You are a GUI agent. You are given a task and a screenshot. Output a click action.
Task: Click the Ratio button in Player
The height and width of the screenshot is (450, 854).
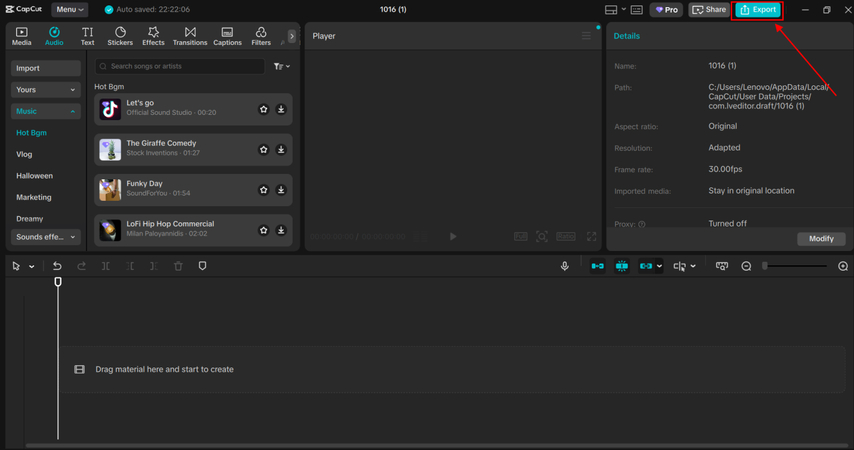pyautogui.click(x=566, y=236)
